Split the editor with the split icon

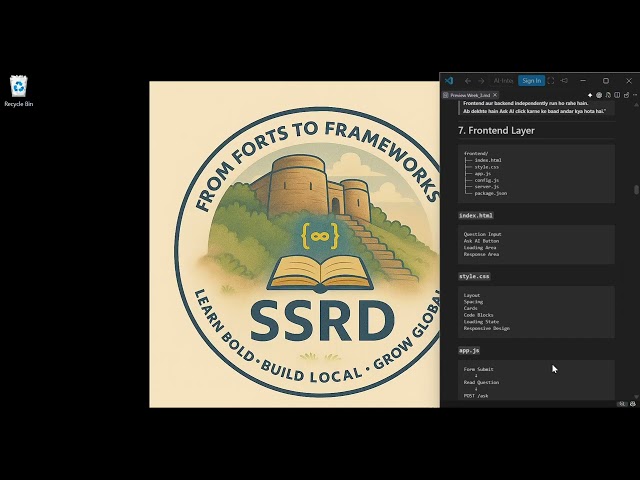(617, 95)
